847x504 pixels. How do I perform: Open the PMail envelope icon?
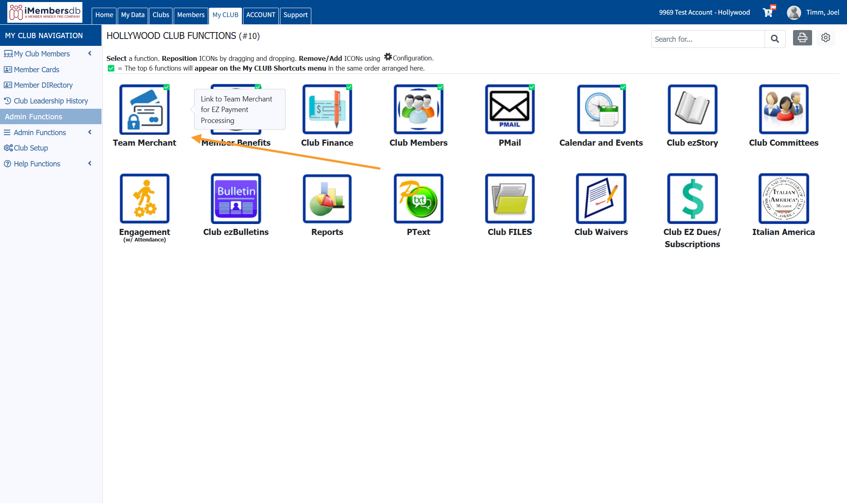510,110
